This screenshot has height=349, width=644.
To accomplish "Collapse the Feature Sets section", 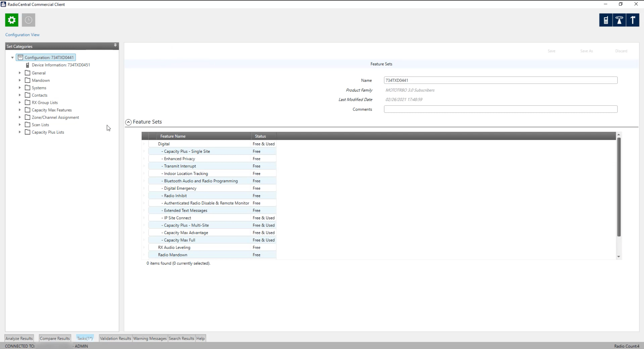I will click(x=128, y=122).
